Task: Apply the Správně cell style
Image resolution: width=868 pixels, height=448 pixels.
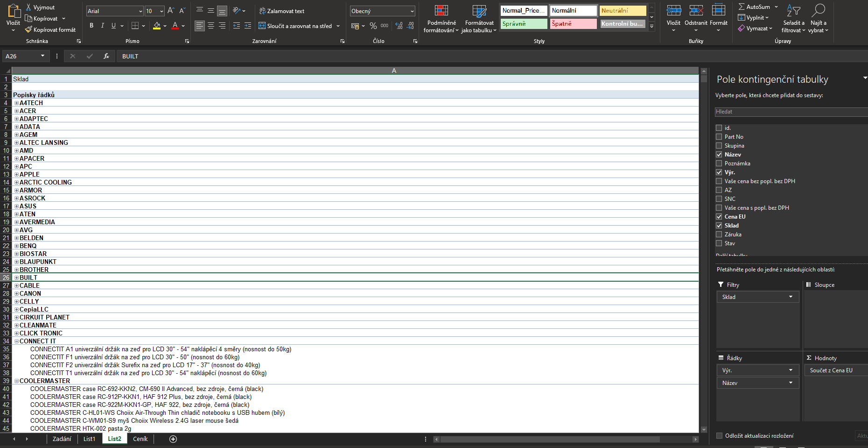Action: tap(524, 24)
